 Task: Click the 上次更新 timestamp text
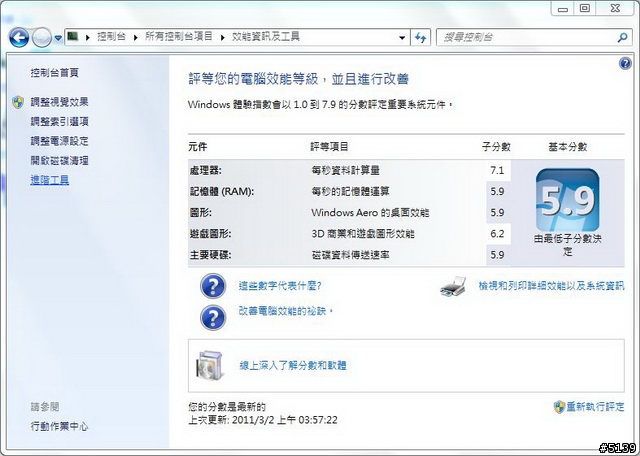(x=263, y=420)
